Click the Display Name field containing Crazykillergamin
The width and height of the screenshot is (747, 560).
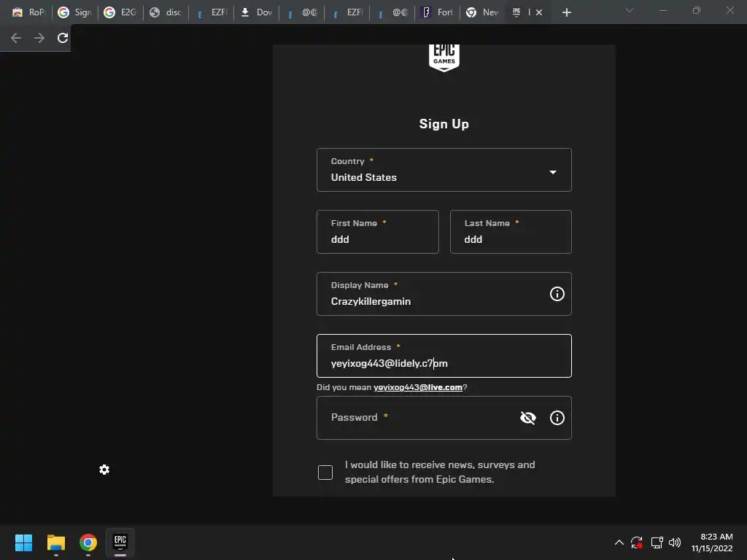(444, 294)
